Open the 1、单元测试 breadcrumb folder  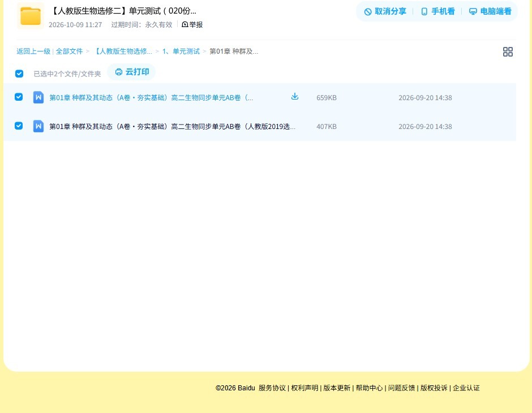[x=181, y=51]
